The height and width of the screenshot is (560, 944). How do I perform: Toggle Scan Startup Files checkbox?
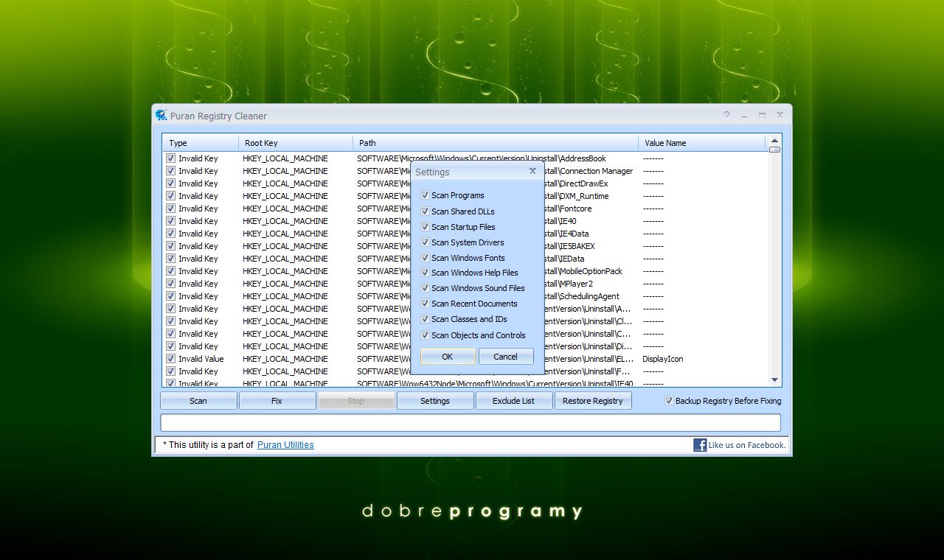point(425,227)
